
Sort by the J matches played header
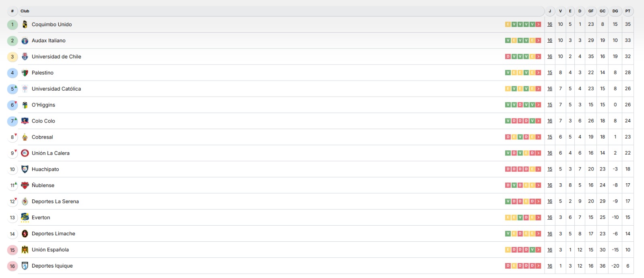pyautogui.click(x=550, y=11)
